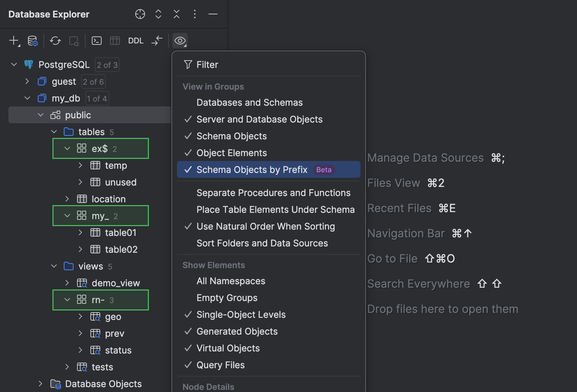
Task: Open the Filter menu entry
Action: point(268,65)
